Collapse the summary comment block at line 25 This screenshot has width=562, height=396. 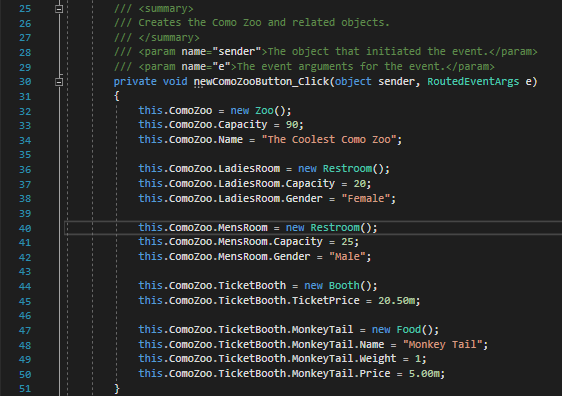[x=59, y=9]
